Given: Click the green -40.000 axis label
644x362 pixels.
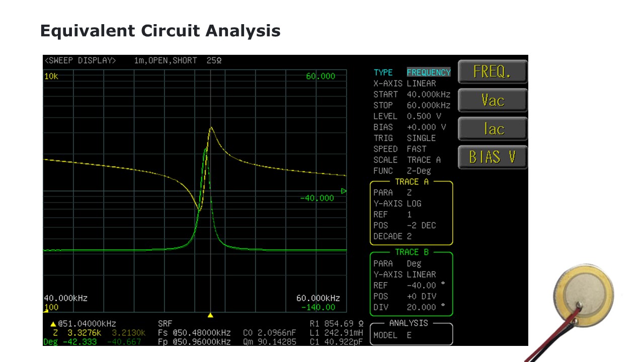Looking at the screenshot, I should coord(317,198).
